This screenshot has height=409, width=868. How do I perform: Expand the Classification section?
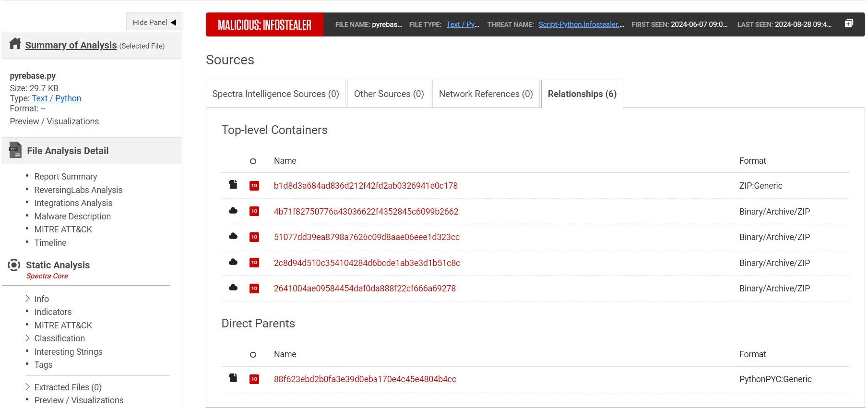(x=28, y=338)
